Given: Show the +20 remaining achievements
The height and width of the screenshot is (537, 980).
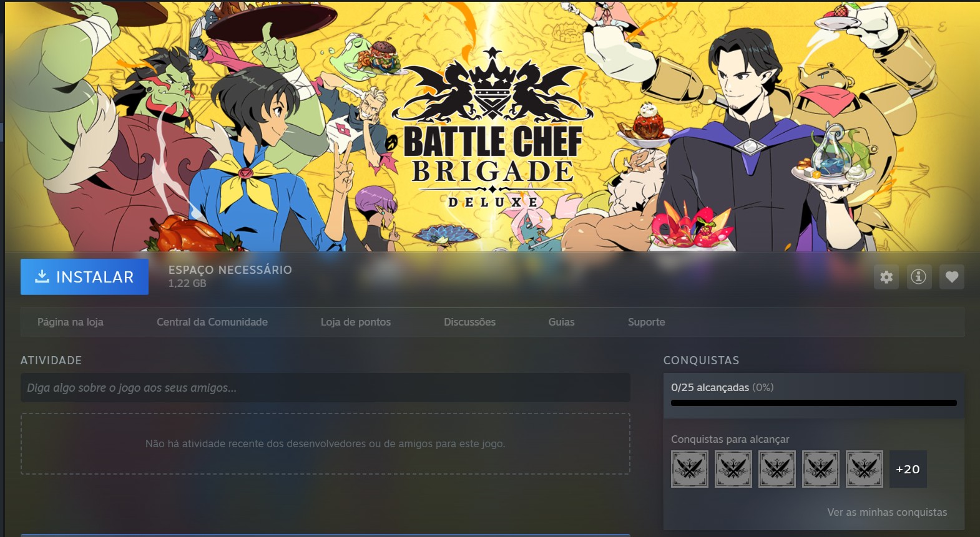Looking at the screenshot, I should coord(908,469).
